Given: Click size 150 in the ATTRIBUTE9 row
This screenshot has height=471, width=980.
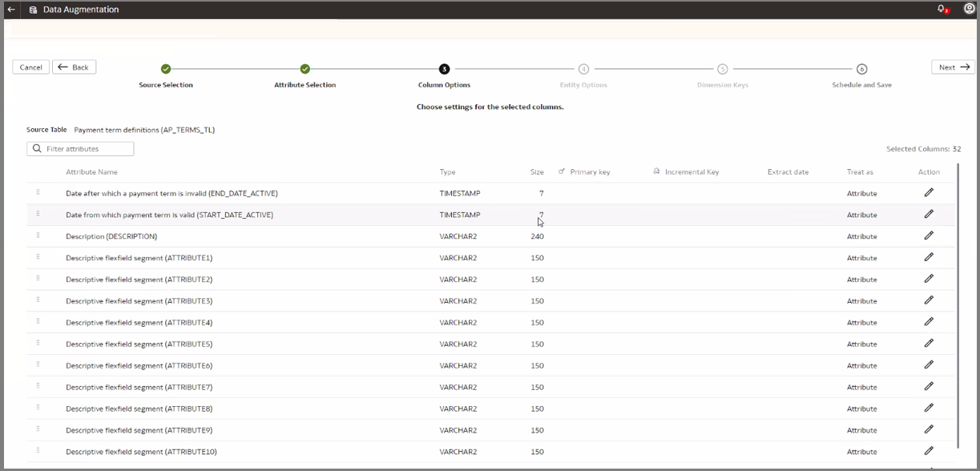Looking at the screenshot, I should coord(537,430).
